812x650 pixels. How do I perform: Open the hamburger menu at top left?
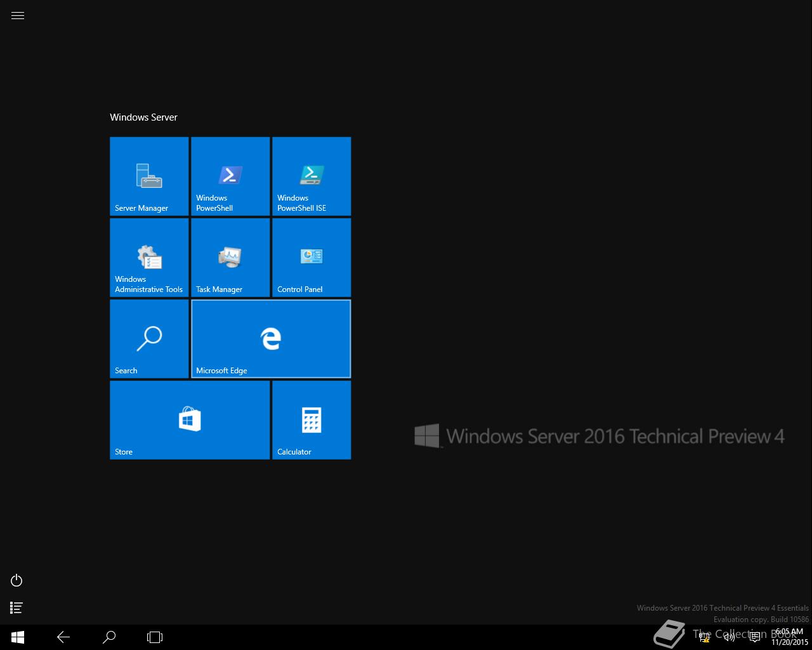coord(18,16)
